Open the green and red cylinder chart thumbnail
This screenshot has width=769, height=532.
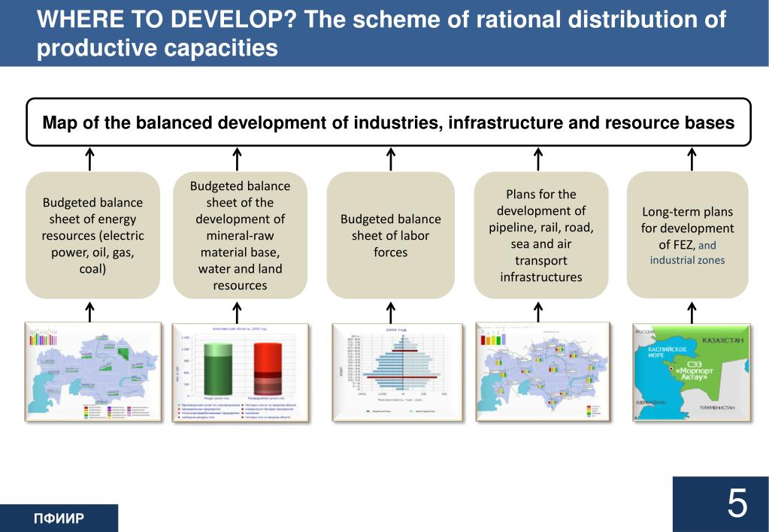point(241,373)
